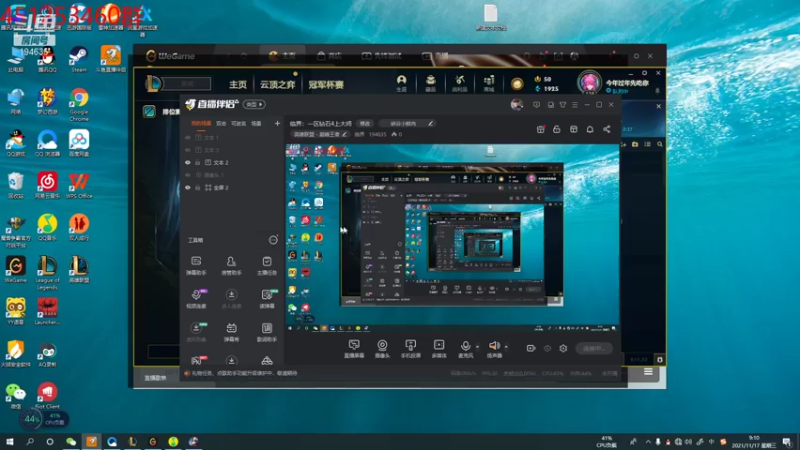Open WPS Office desktop shortcut
This screenshot has width=800, height=450.
(x=79, y=186)
